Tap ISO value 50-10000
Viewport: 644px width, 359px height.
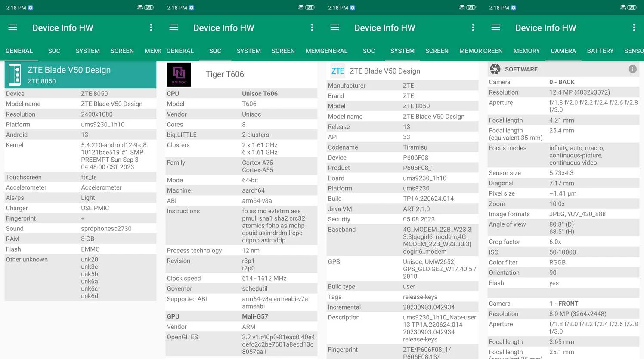(563, 252)
